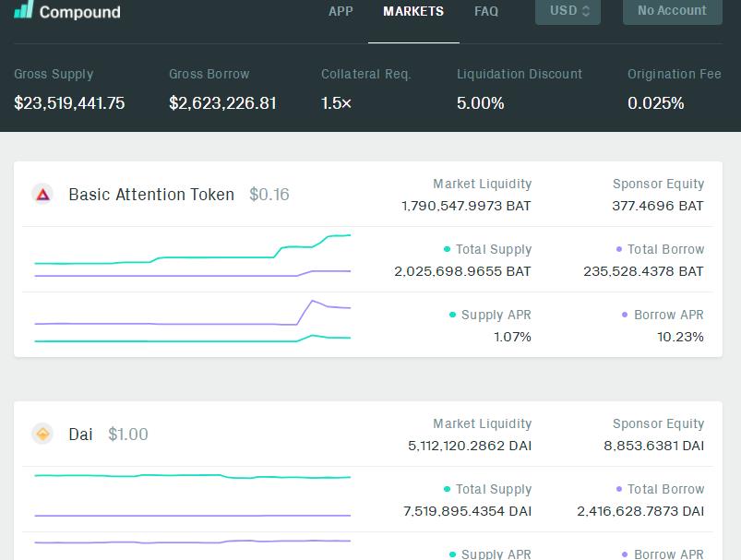Click BAT Supply APR value 1.07%
741x560 pixels.
click(x=513, y=337)
